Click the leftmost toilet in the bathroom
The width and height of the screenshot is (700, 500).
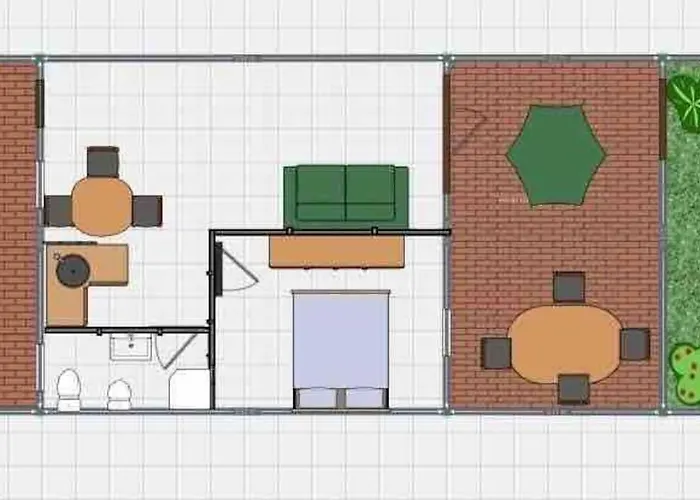coord(69,389)
